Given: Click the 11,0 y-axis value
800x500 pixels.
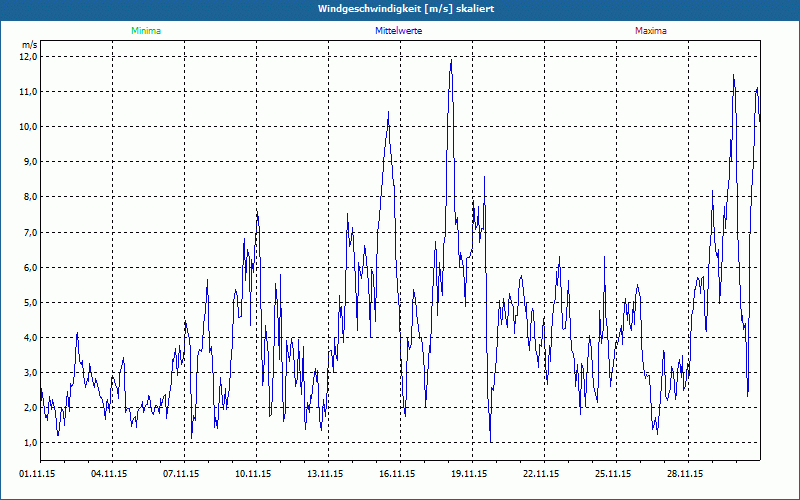Looking at the screenshot, I should [29, 92].
